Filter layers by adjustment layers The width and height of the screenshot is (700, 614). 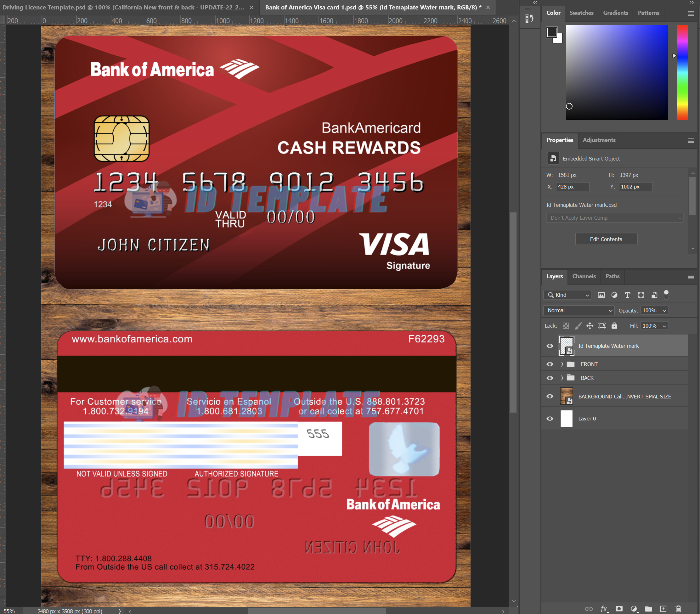pyautogui.click(x=614, y=295)
